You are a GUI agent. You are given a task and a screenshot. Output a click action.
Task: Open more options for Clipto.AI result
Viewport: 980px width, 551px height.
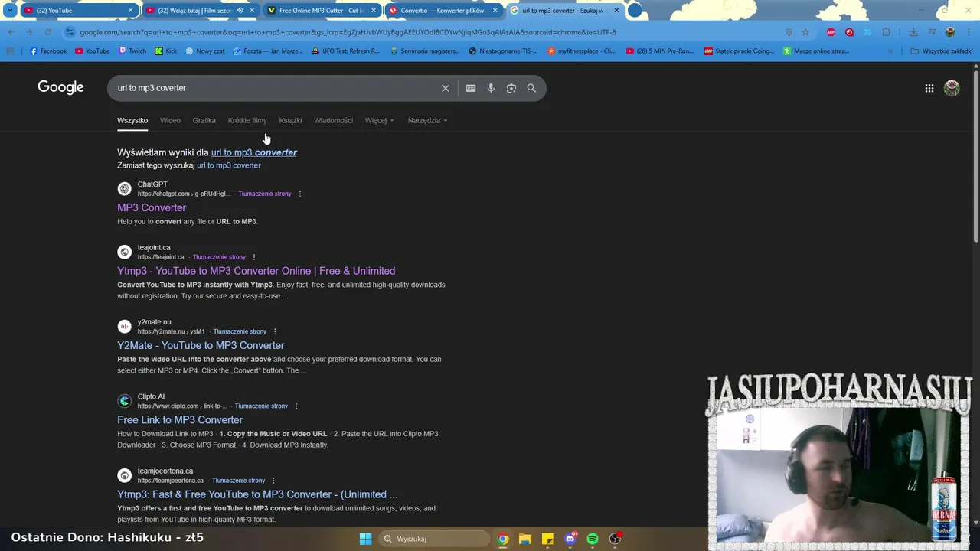coord(296,406)
